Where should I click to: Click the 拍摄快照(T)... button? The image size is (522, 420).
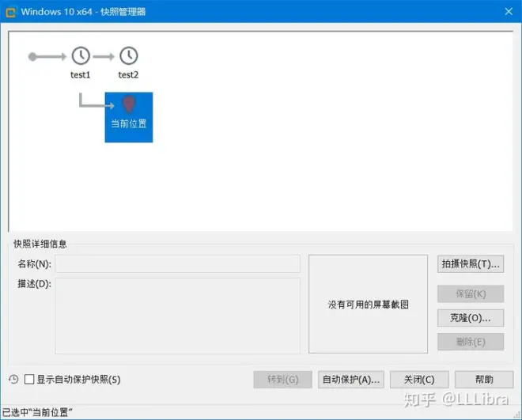pyautogui.click(x=471, y=264)
